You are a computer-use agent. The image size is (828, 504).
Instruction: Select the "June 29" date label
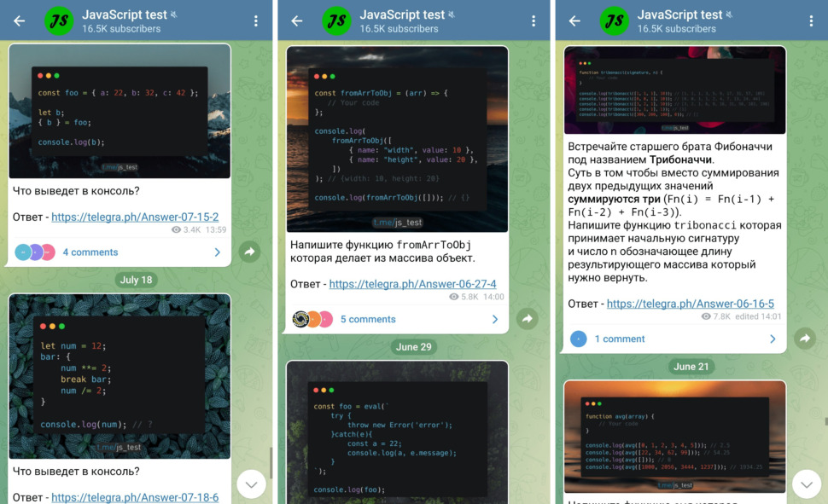[x=414, y=346]
